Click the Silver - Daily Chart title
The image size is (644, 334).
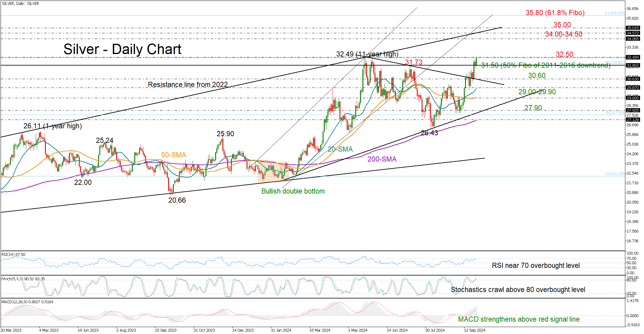point(122,49)
